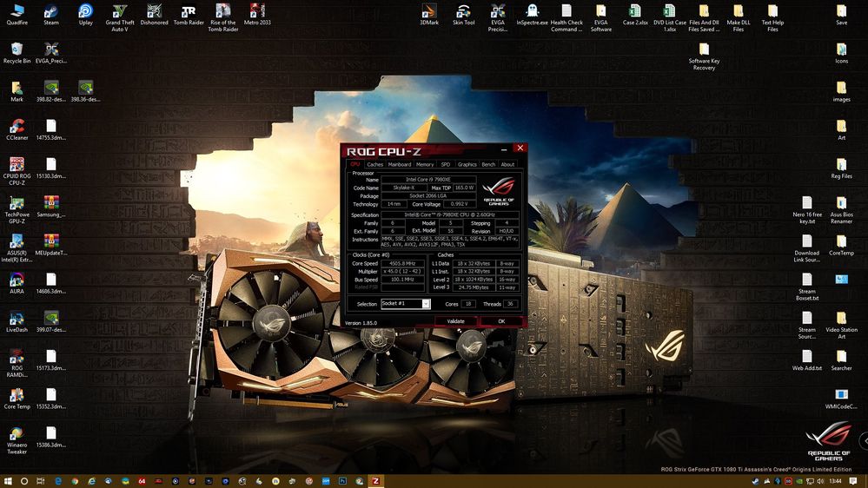Open the Bench tab
The height and width of the screenshot is (488, 868).
click(x=488, y=164)
